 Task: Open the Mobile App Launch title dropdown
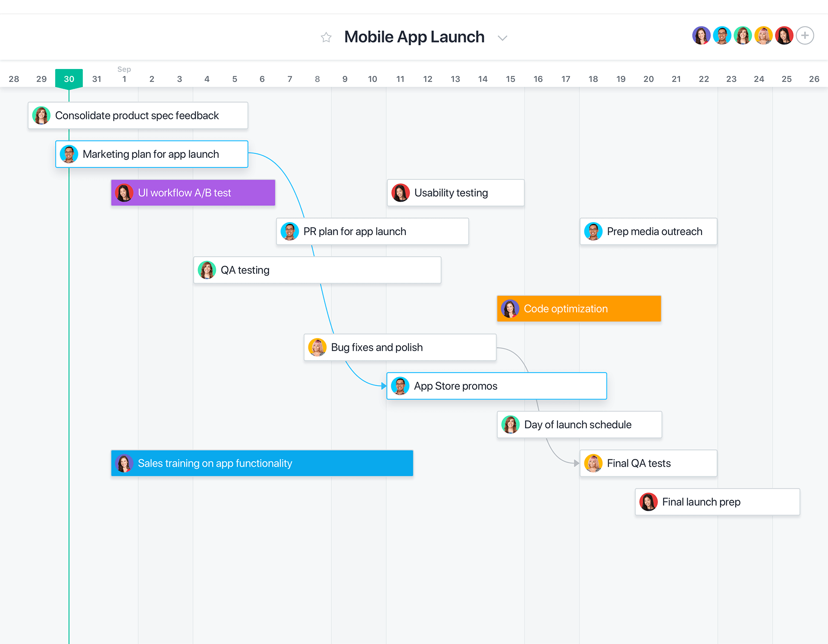pos(502,38)
